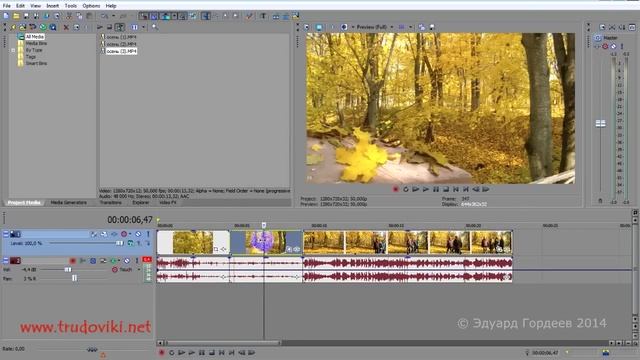Click the Remove selected media red X

[66, 27]
